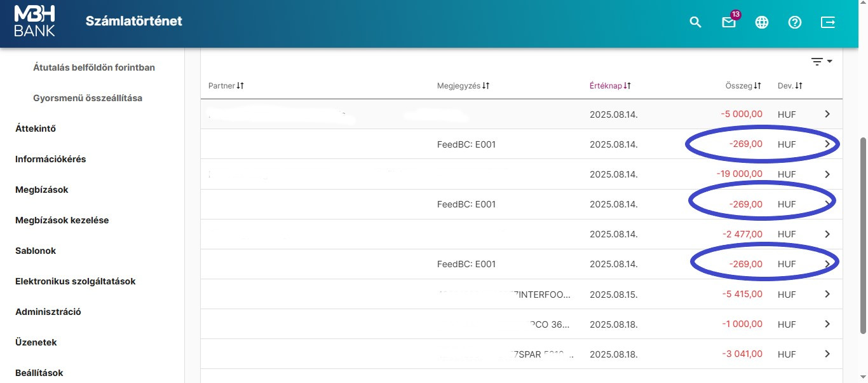Image resolution: width=868 pixels, height=383 pixels.
Task: Open the table filter dropdown icon
Action: coord(821,62)
